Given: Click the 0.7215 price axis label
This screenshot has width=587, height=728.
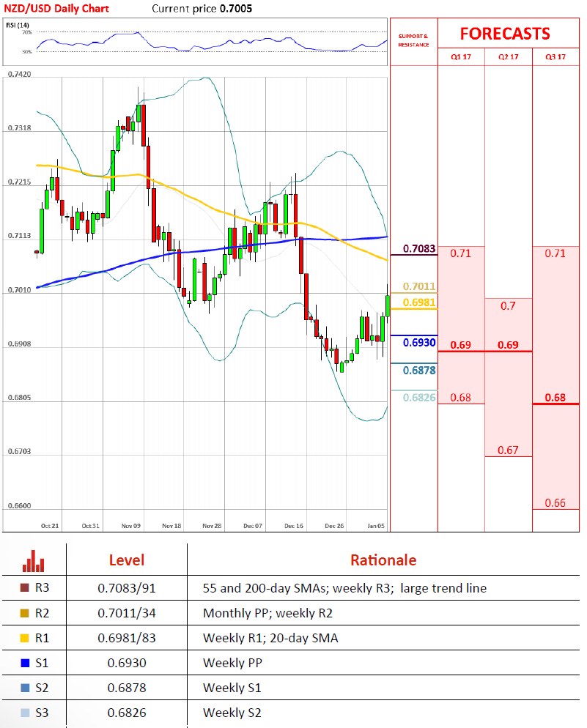Looking at the screenshot, I should click(x=20, y=182).
